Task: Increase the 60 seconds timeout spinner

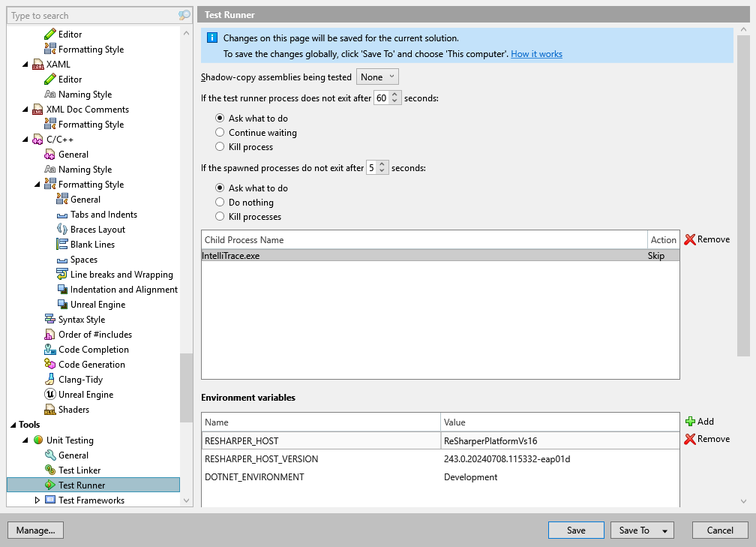Action: [x=395, y=94]
